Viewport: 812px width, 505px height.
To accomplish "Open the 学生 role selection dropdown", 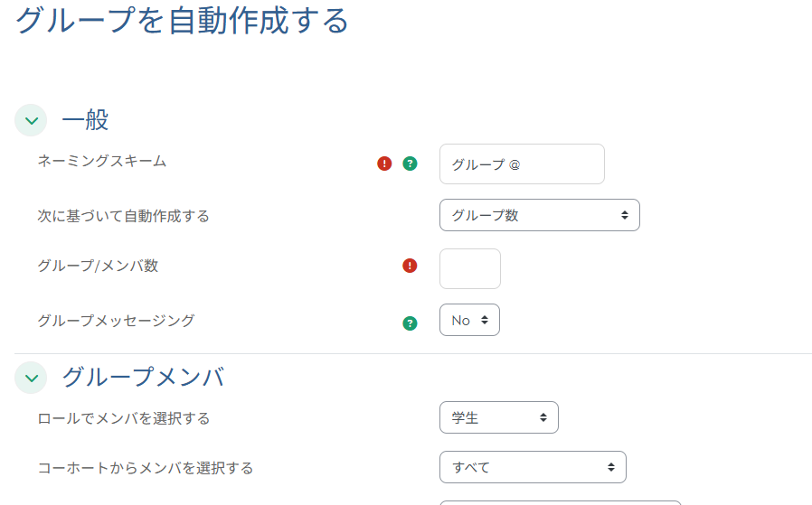I will 498,417.
